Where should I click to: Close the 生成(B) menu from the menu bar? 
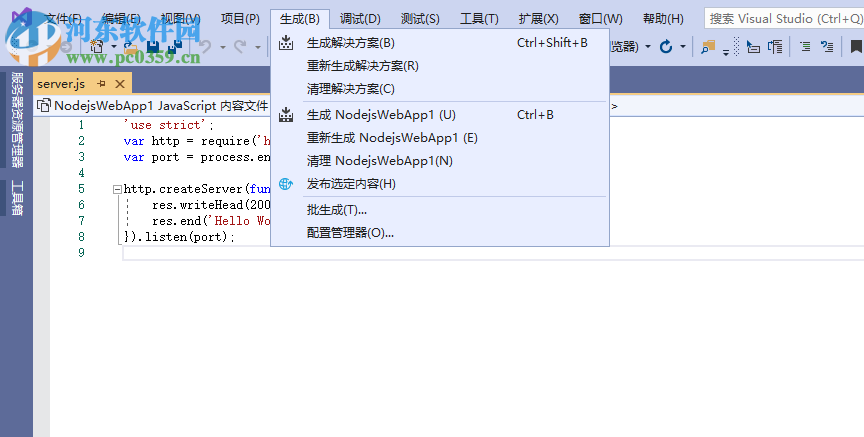[x=300, y=19]
